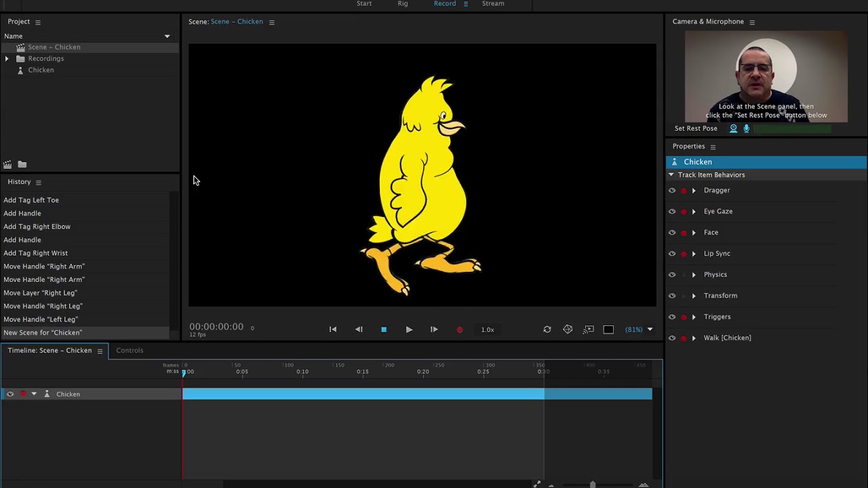Step back one frame
The width and height of the screenshot is (868, 488).
(x=359, y=329)
